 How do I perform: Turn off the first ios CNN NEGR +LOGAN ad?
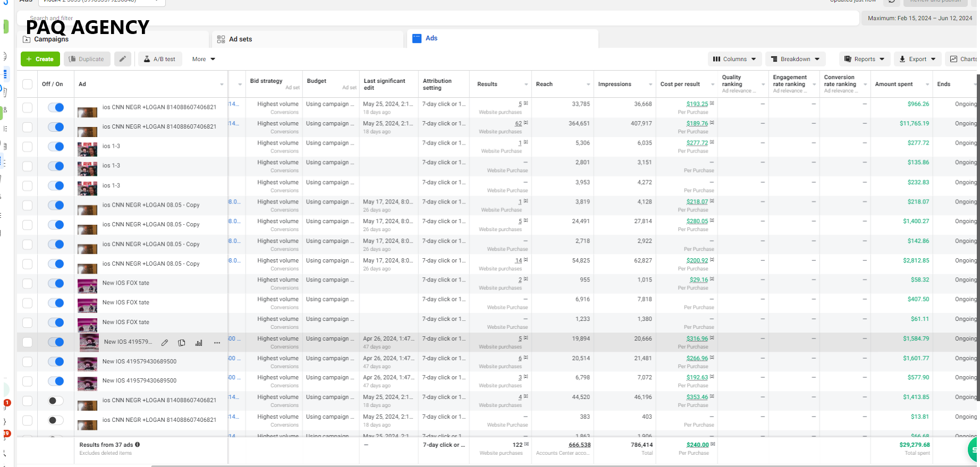click(56, 107)
